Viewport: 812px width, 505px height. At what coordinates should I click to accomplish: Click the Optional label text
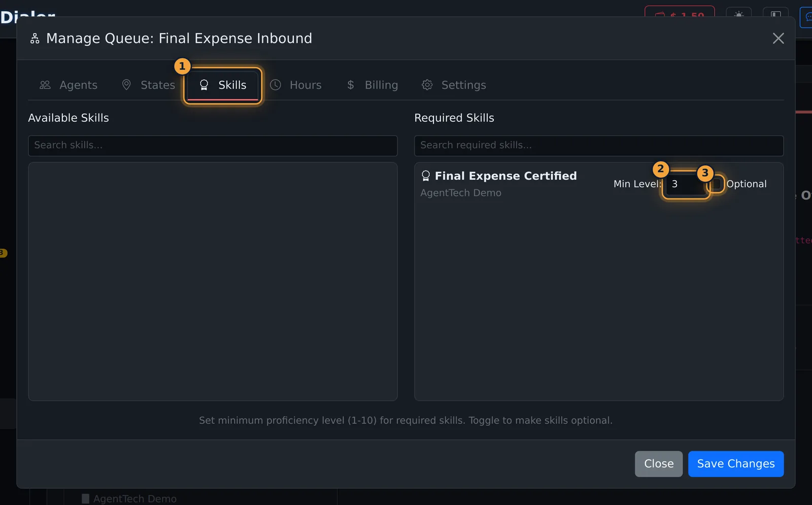[746, 184]
